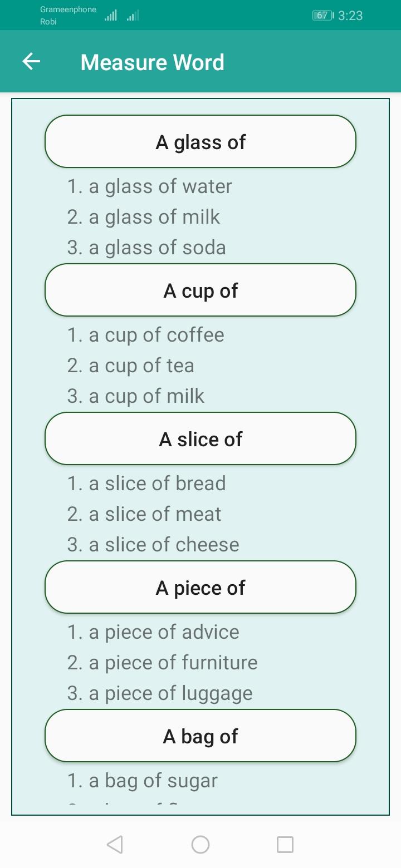Tap the battery indicator in status bar

(x=322, y=16)
